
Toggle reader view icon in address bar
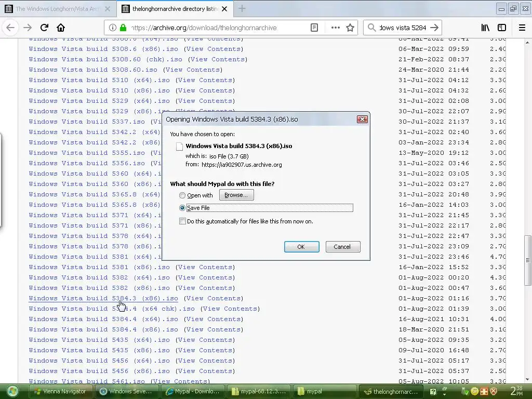click(314, 28)
